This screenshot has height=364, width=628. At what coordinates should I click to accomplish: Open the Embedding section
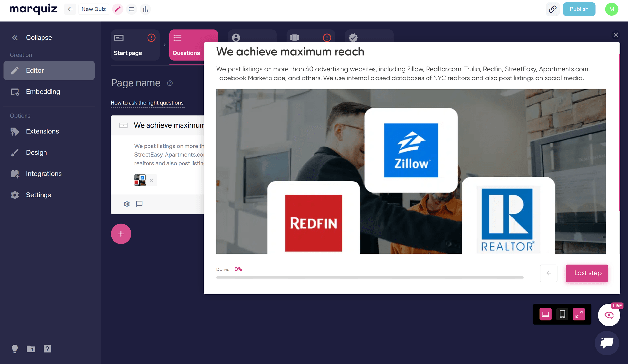(49, 92)
